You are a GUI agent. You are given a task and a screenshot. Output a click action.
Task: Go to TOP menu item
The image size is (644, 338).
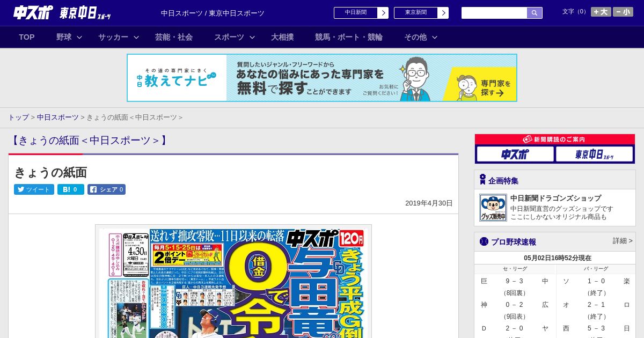pos(27,37)
